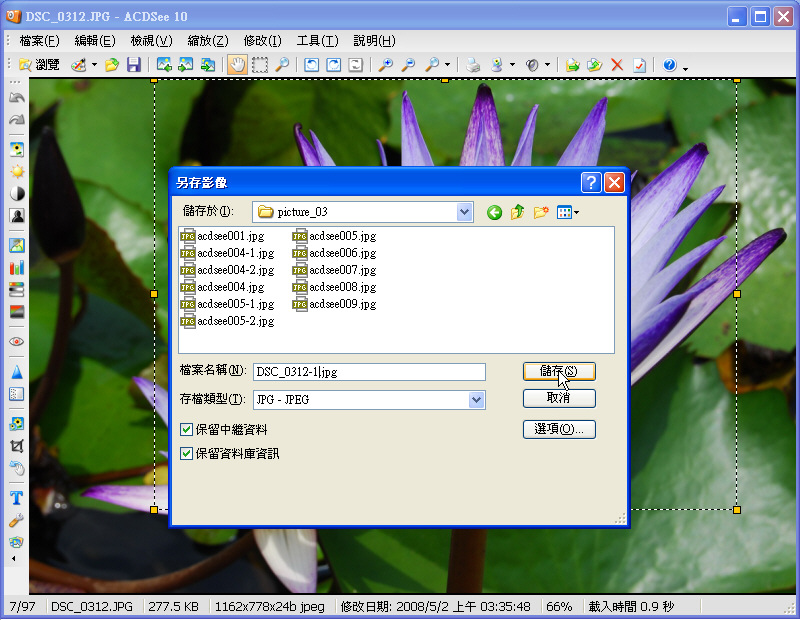Click the Browse (瀏覽) toolbar button
This screenshot has width=800, height=620.
(x=39, y=65)
